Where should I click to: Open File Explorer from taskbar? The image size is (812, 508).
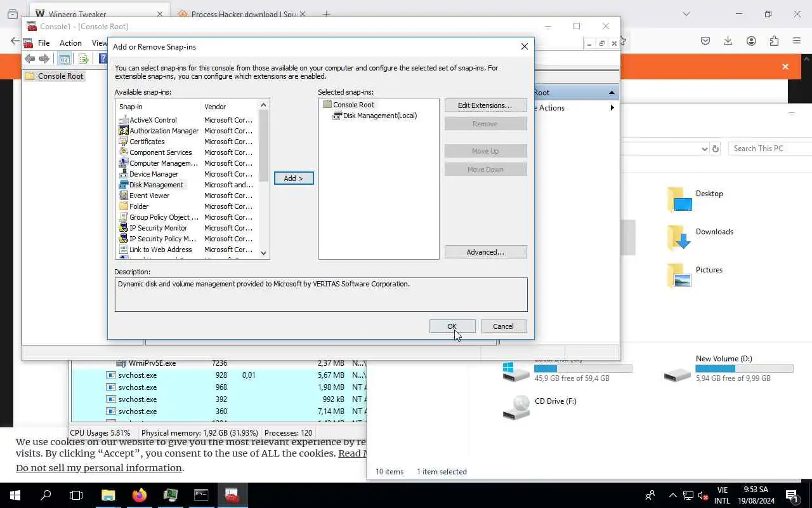click(x=108, y=495)
